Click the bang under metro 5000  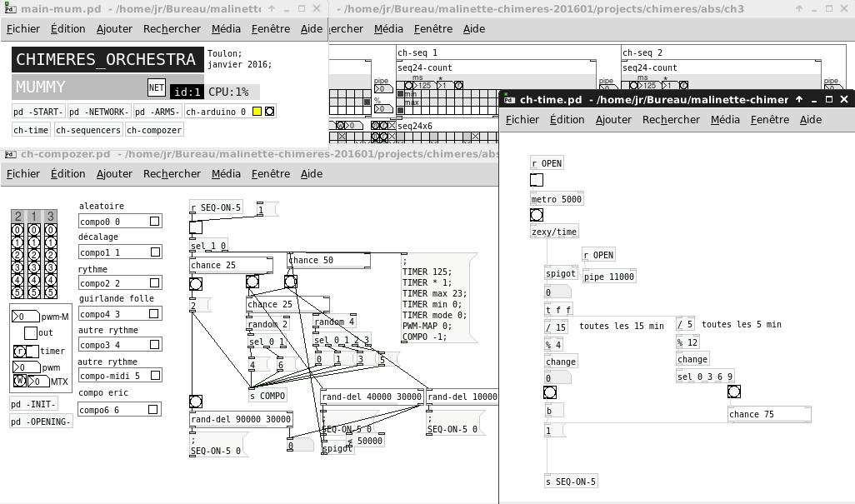(537, 215)
